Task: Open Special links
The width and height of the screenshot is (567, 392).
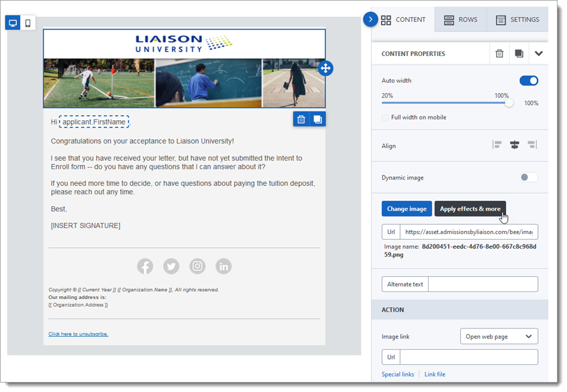Action: (x=398, y=374)
